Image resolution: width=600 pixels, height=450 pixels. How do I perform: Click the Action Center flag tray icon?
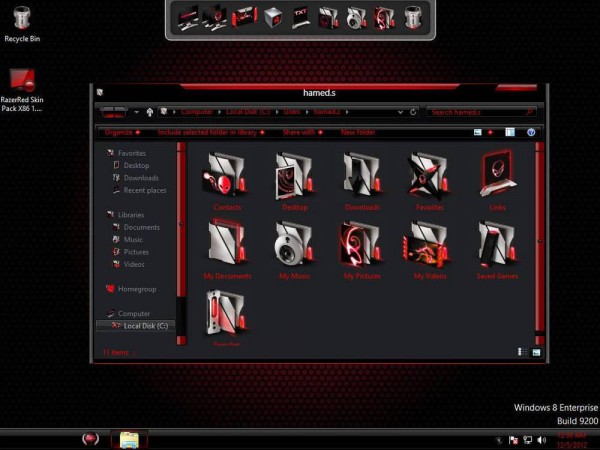pos(513,440)
